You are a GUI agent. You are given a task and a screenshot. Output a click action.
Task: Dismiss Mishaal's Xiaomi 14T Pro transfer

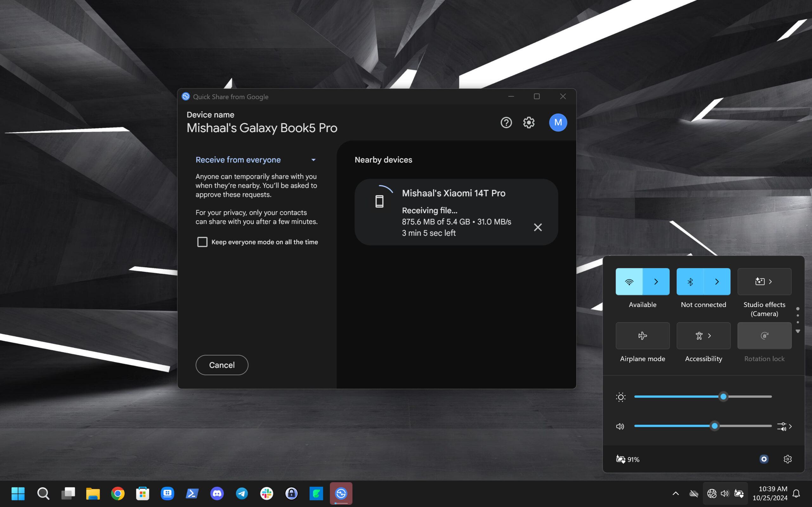click(537, 227)
